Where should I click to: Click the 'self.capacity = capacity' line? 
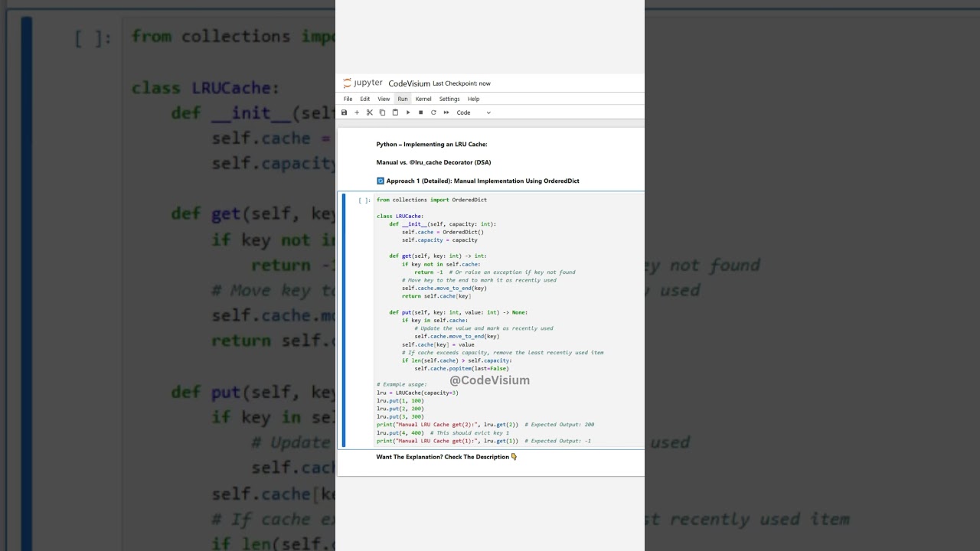439,240
